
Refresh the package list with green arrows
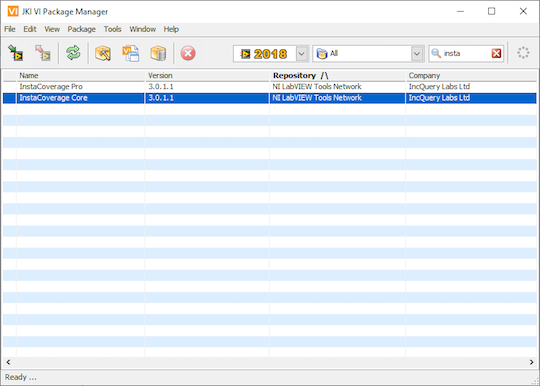(x=73, y=53)
